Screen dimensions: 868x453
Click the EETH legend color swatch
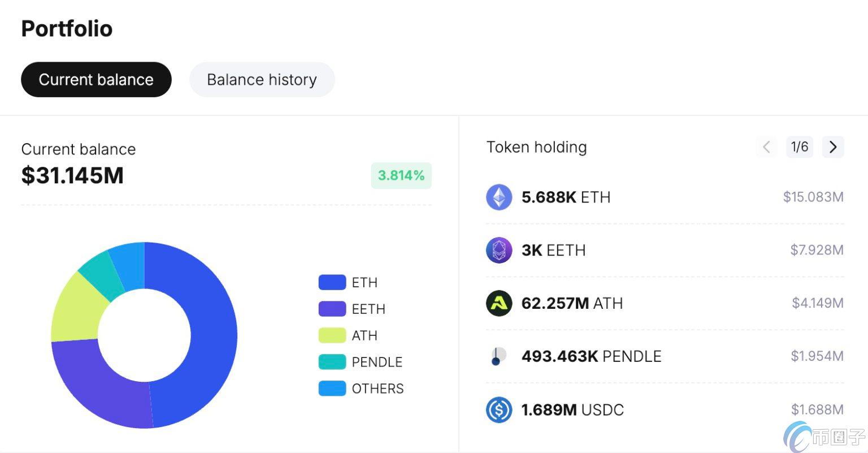point(332,309)
